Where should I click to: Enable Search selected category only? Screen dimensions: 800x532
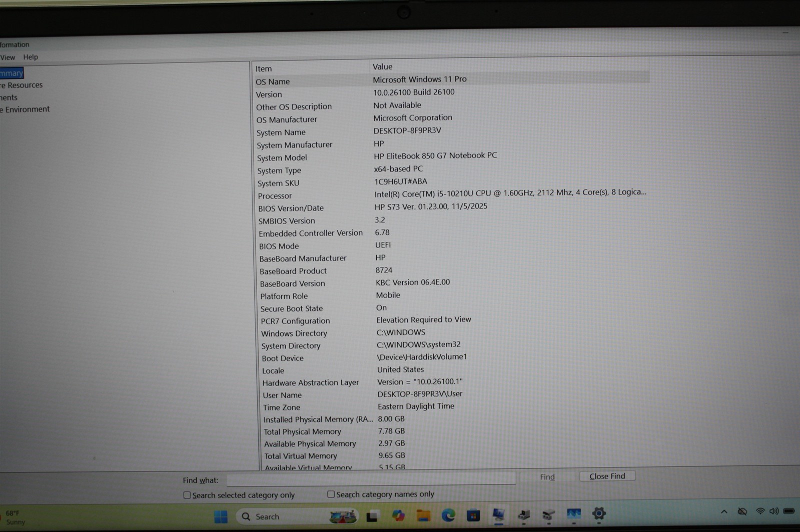239,495
